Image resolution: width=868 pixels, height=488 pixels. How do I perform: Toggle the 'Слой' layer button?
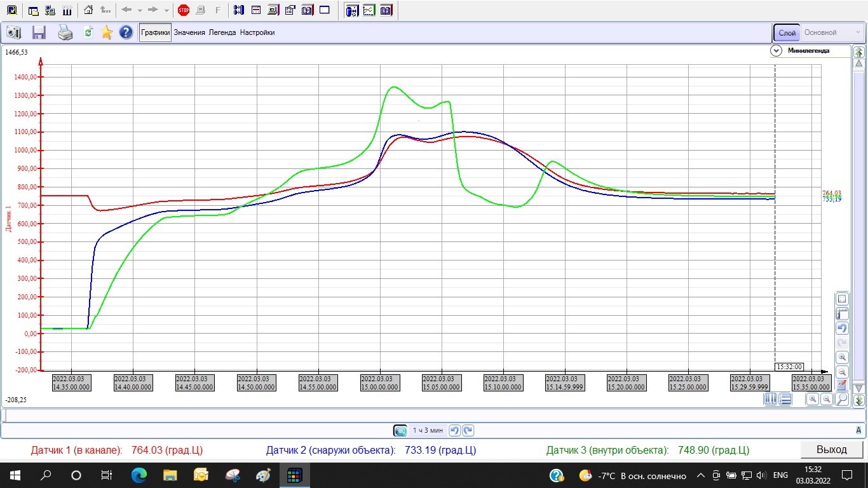pyautogui.click(x=787, y=32)
